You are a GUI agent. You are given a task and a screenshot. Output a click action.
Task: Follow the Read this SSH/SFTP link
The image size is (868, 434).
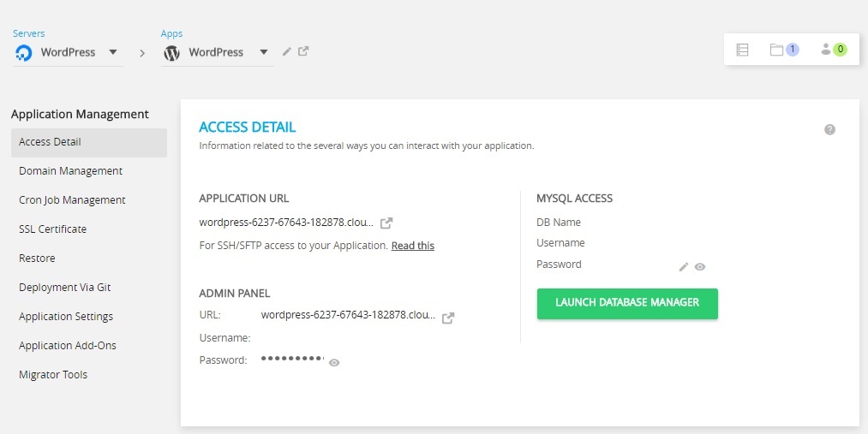pos(412,246)
